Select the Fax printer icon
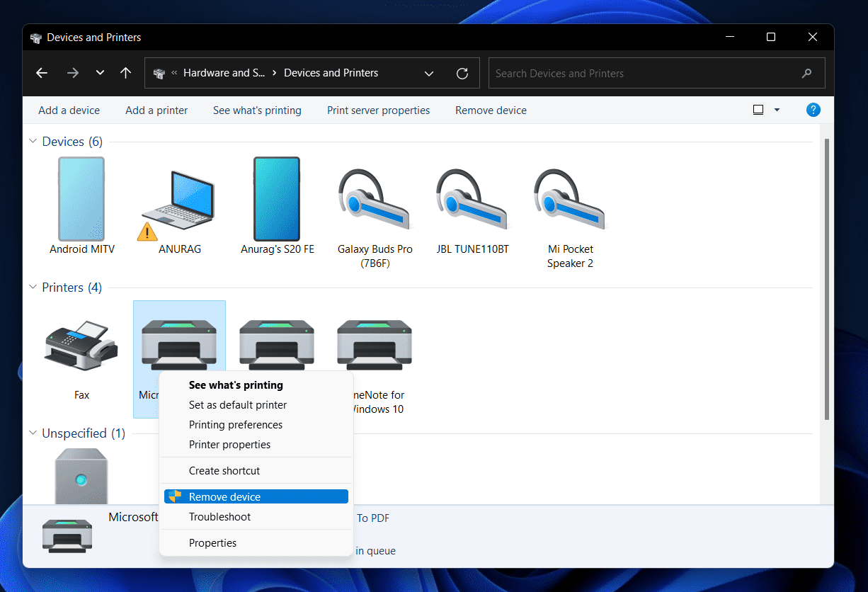The width and height of the screenshot is (868, 592). (x=81, y=346)
